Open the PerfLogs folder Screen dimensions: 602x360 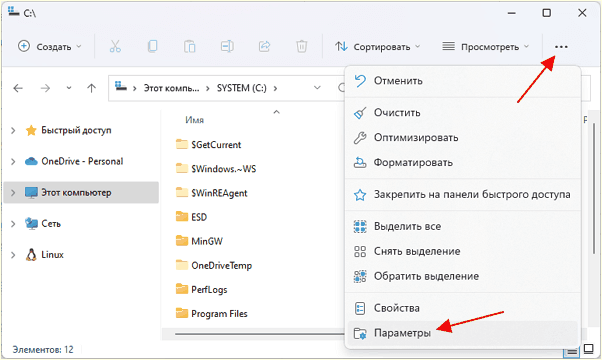(202, 290)
